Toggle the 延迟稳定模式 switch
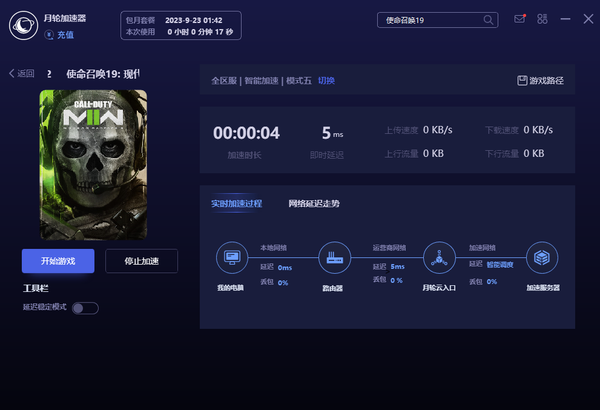 85,308
